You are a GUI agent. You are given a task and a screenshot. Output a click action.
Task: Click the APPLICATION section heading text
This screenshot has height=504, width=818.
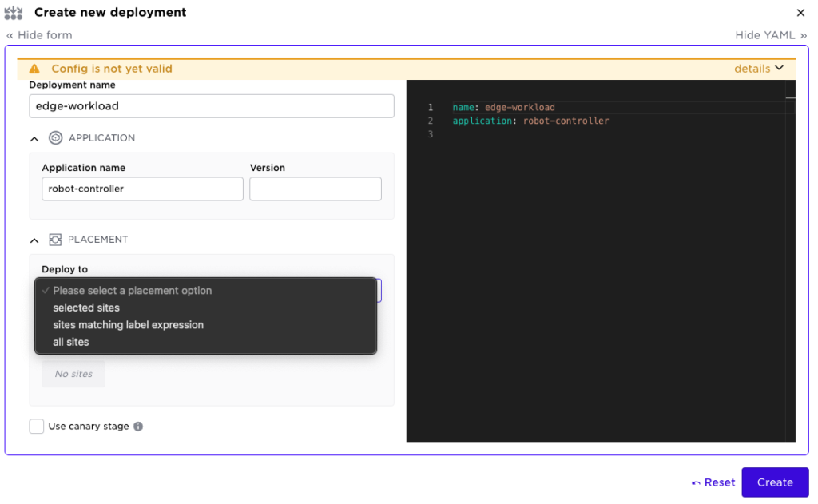101,137
